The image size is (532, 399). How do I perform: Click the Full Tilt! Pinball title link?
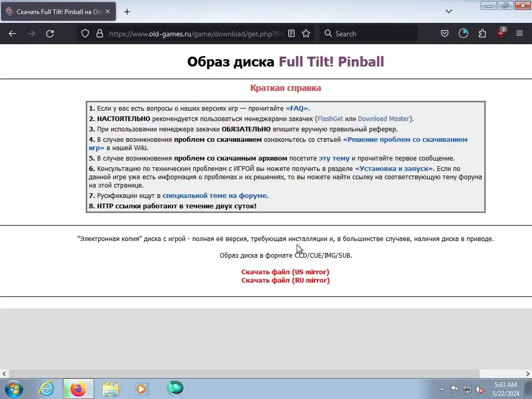(x=331, y=62)
